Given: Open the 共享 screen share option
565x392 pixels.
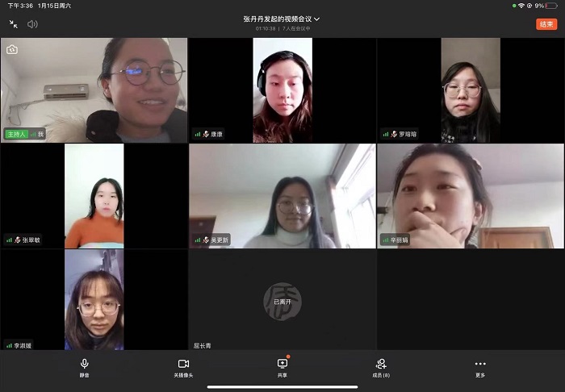Looking at the screenshot, I should pyautogui.click(x=282, y=367).
